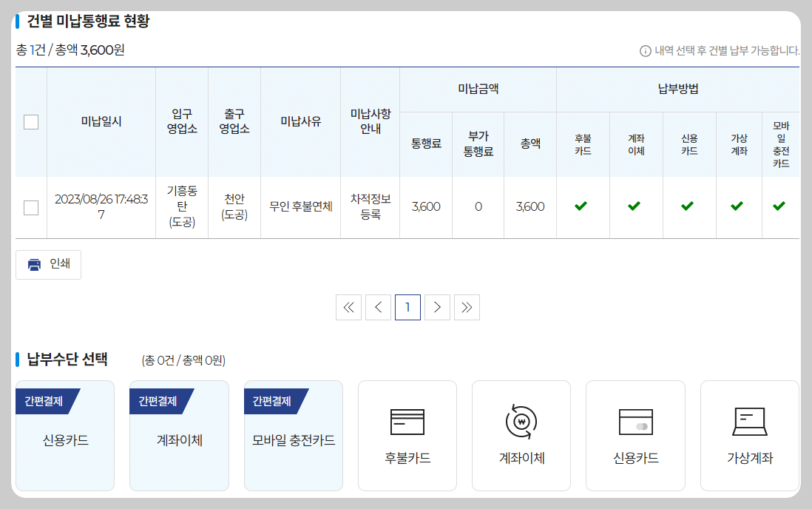Click the green checkmark under 모바일 충전카드 column
Screen dimensions: 812x509
click(779, 207)
